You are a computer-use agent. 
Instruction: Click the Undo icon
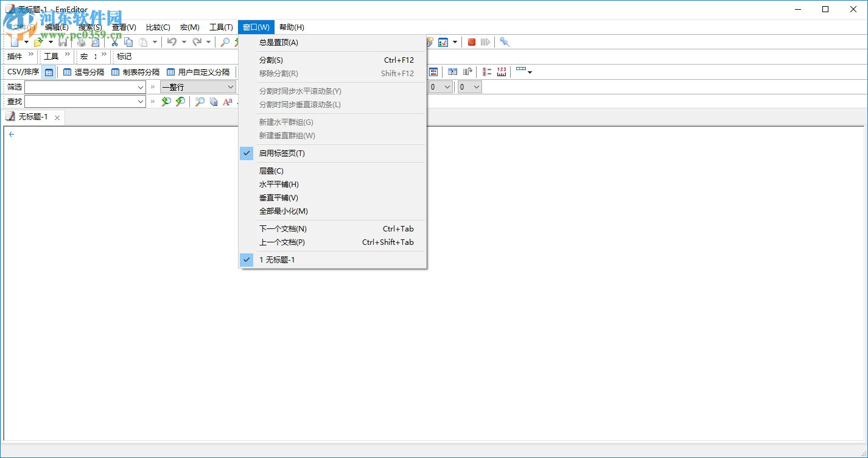172,42
